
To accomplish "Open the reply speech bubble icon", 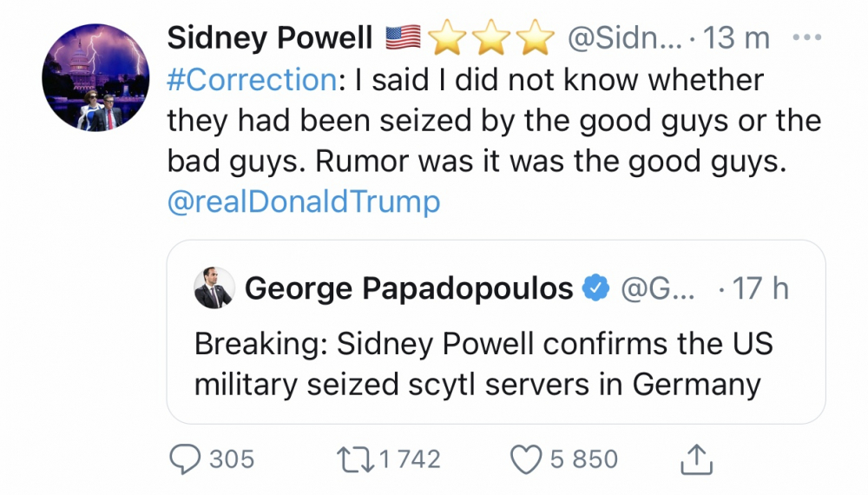I will 183,459.
